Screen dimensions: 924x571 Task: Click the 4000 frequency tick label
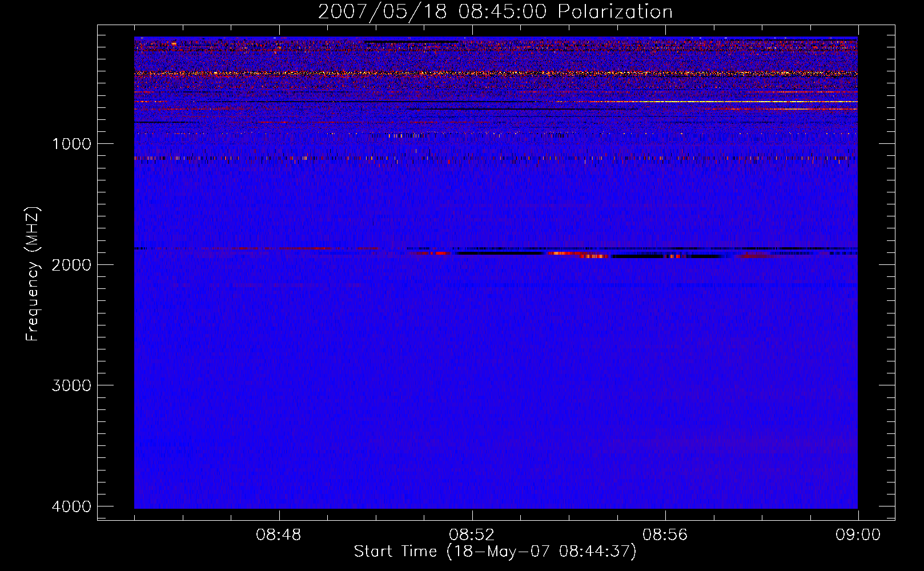click(72, 506)
